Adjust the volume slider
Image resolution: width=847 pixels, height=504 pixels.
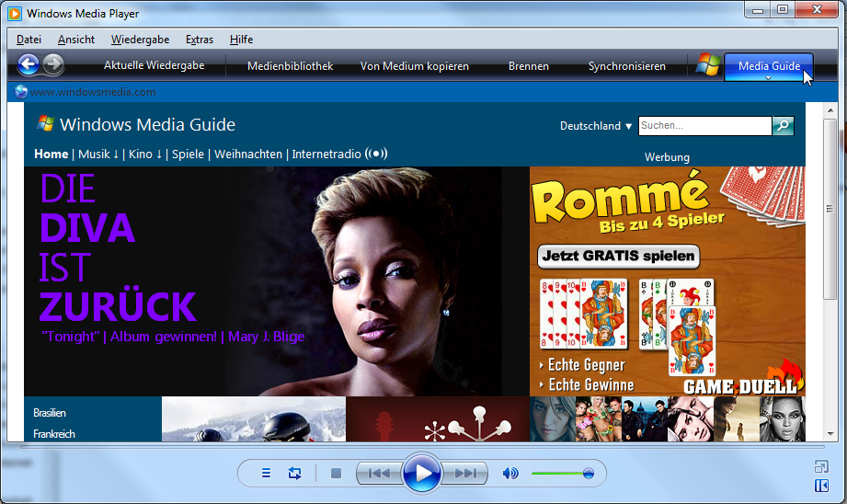coord(563,474)
